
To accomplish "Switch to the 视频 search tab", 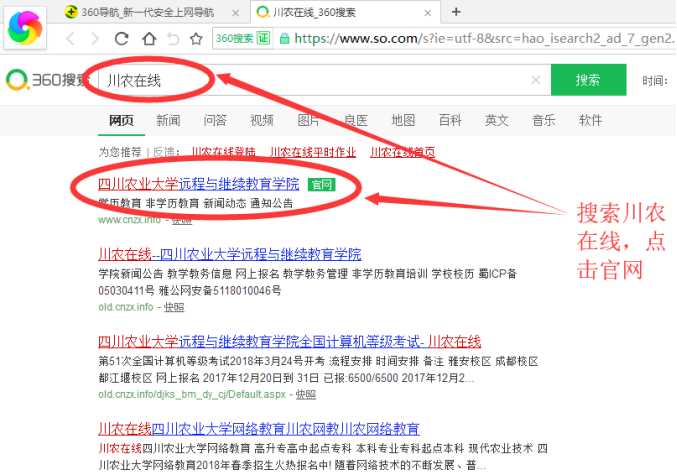I will pyautogui.click(x=262, y=120).
